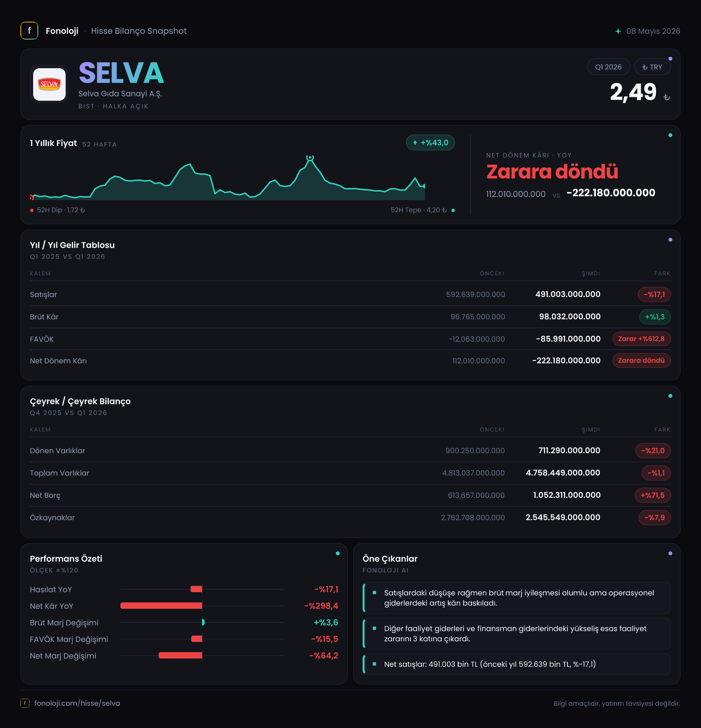Click the Brüt Kâr previous value 96.765.000.000
This screenshot has width=701, height=728.
pyautogui.click(x=478, y=317)
